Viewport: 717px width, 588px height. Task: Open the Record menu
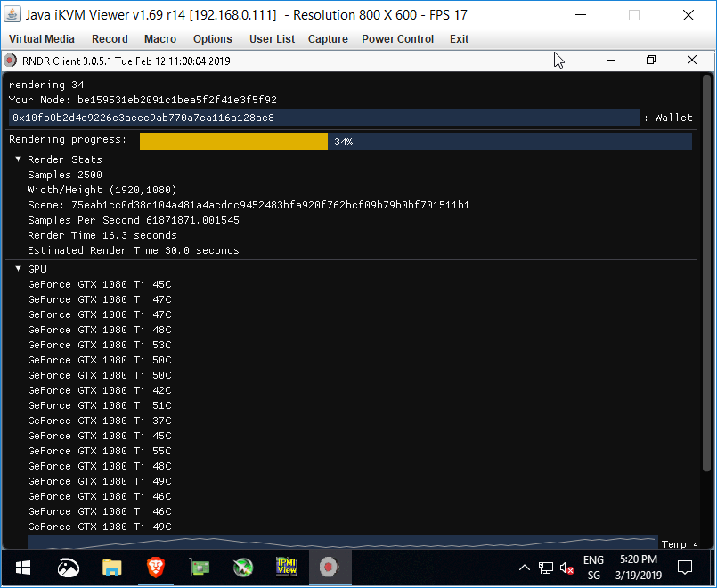point(110,39)
